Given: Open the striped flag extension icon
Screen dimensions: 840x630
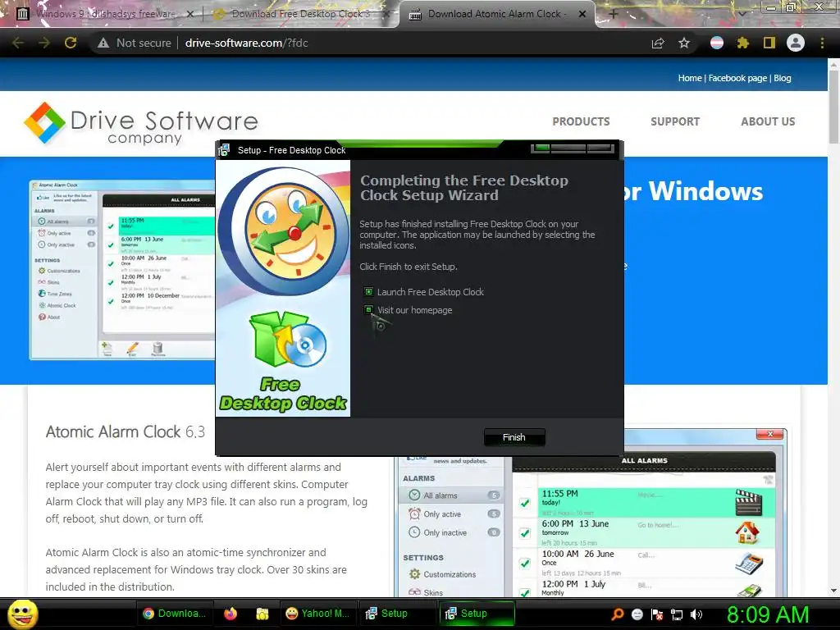Looking at the screenshot, I should 717,43.
